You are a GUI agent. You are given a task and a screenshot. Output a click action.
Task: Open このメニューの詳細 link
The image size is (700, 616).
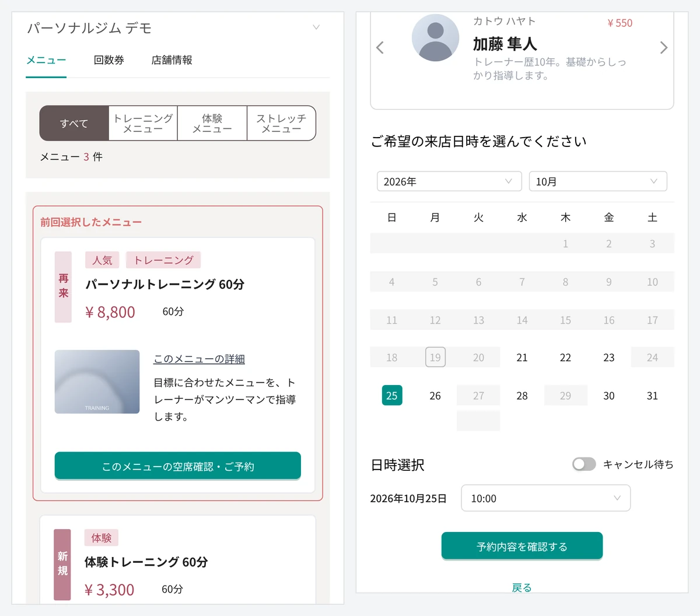click(199, 359)
